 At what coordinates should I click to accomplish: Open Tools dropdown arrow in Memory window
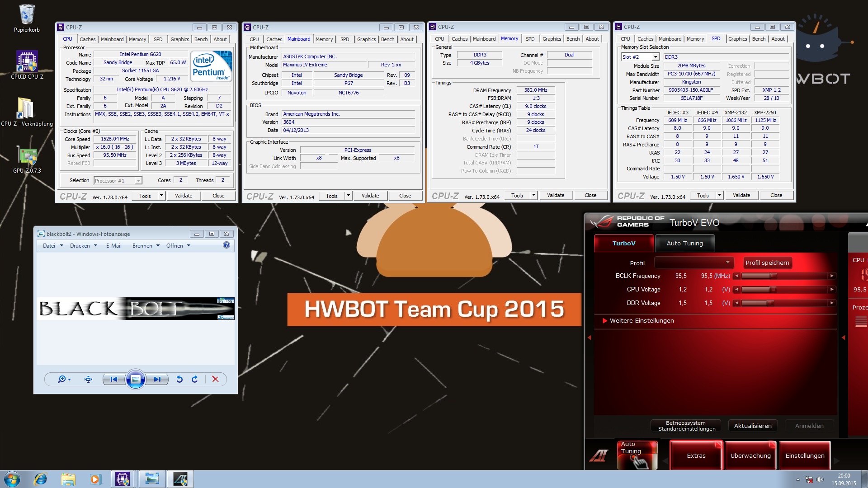pyautogui.click(x=533, y=196)
